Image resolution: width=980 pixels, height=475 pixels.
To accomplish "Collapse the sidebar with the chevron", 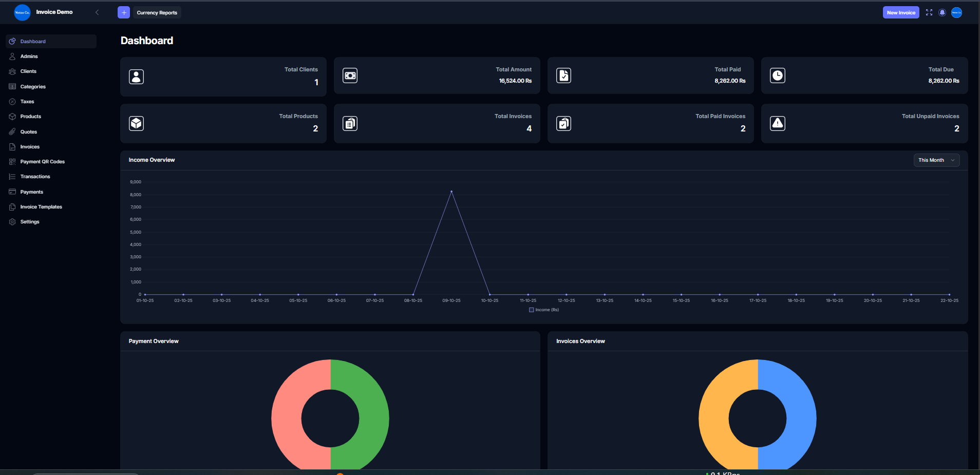I will [97, 12].
